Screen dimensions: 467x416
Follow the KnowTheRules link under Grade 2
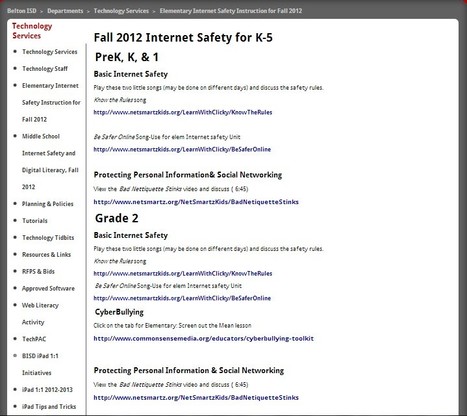pyautogui.click(x=183, y=274)
